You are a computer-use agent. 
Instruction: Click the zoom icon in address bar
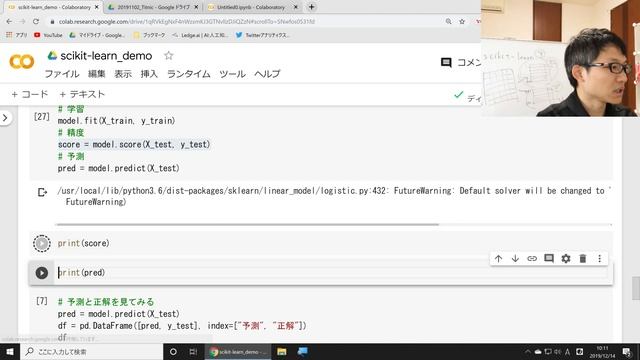pyautogui.click(x=449, y=21)
